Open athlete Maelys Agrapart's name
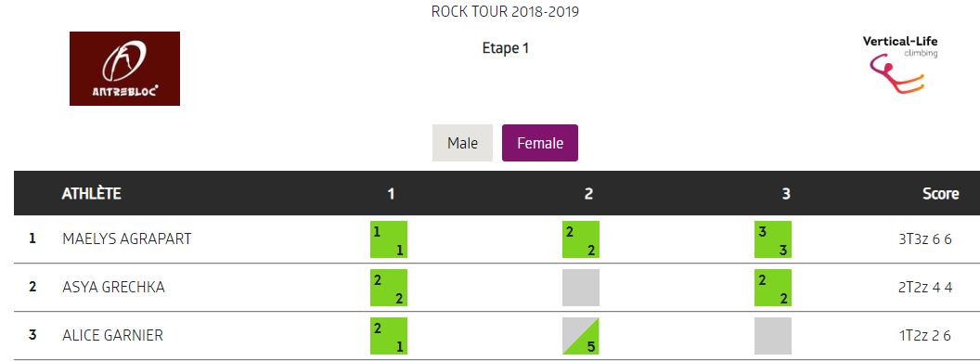The height and width of the screenshot is (361, 980). (127, 239)
